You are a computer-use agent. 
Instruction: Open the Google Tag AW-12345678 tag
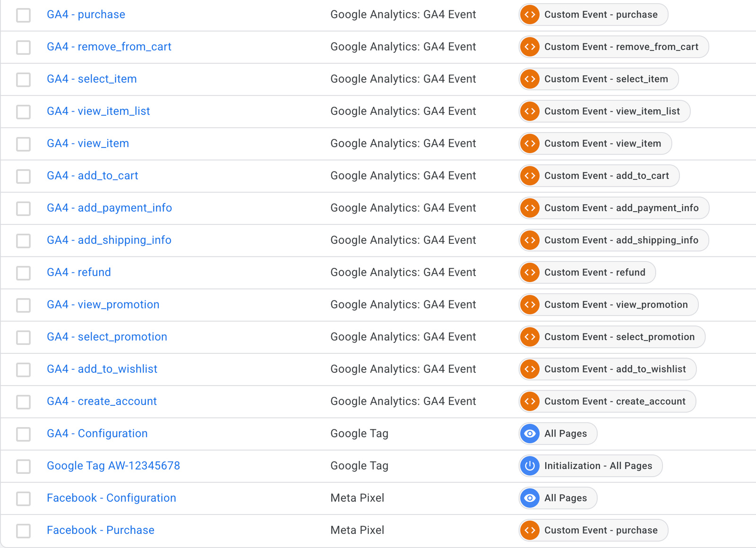coord(113,465)
